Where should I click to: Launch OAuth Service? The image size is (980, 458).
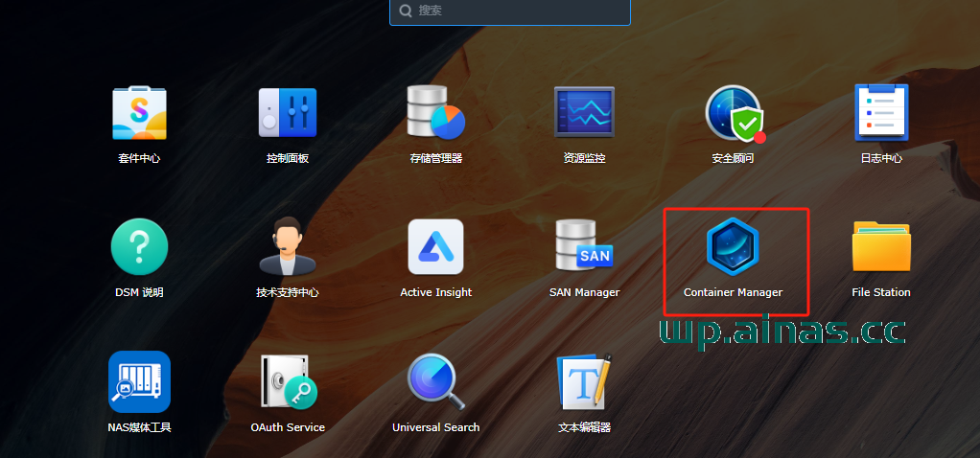coord(288,381)
